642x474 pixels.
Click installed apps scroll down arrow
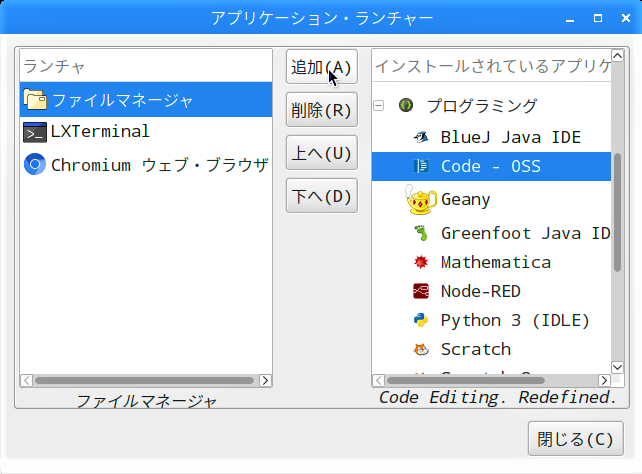click(x=617, y=367)
